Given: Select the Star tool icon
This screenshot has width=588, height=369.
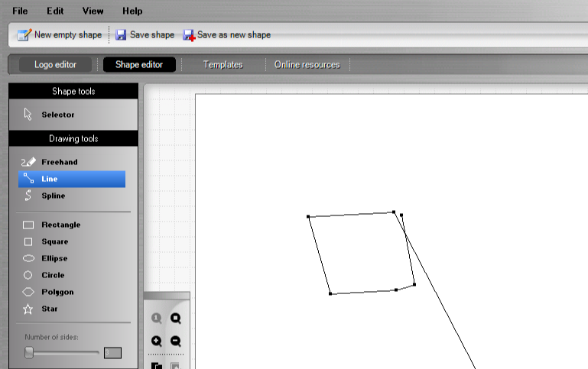Looking at the screenshot, I should [x=28, y=309].
